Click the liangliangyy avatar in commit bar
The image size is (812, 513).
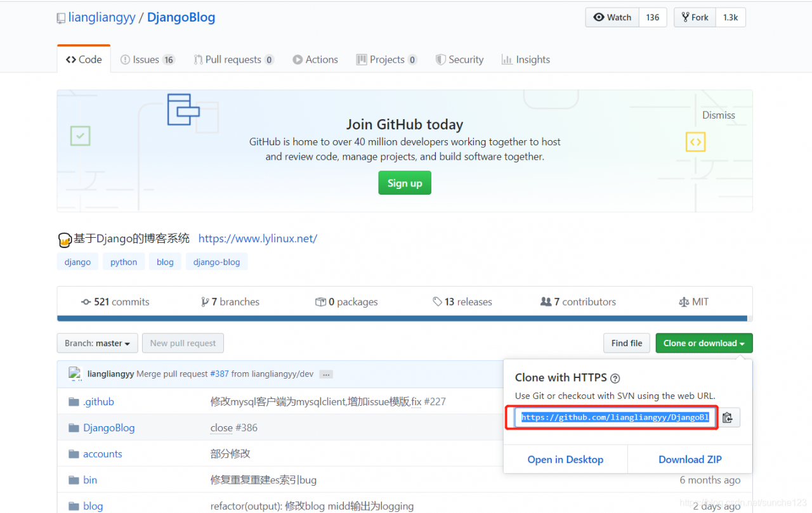(75, 373)
